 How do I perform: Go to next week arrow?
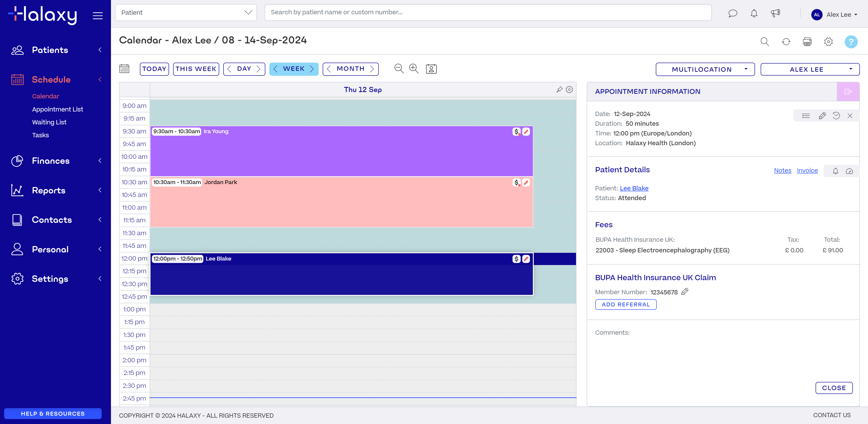312,69
